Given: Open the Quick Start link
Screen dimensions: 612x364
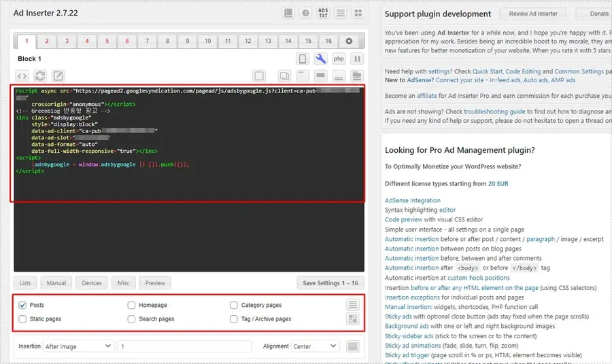Looking at the screenshot, I should pyautogui.click(x=488, y=71).
